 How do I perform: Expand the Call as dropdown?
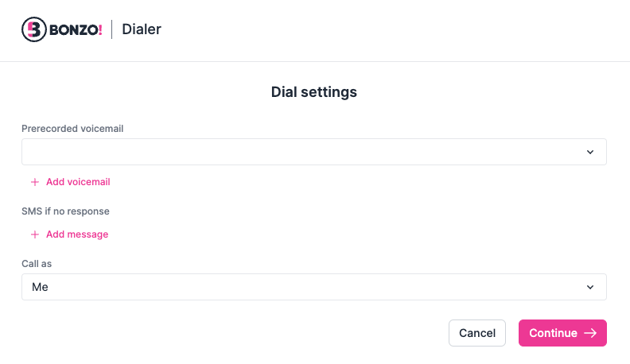click(x=313, y=287)
